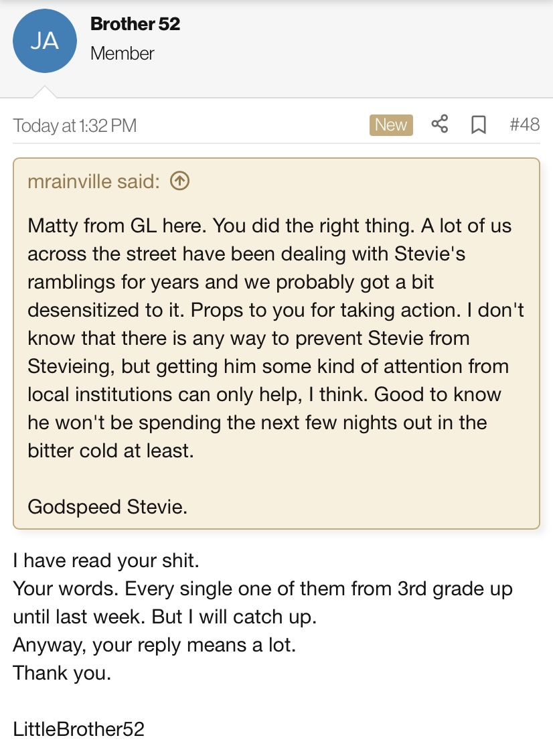Click the New badge on the post

tap(391, 125)
